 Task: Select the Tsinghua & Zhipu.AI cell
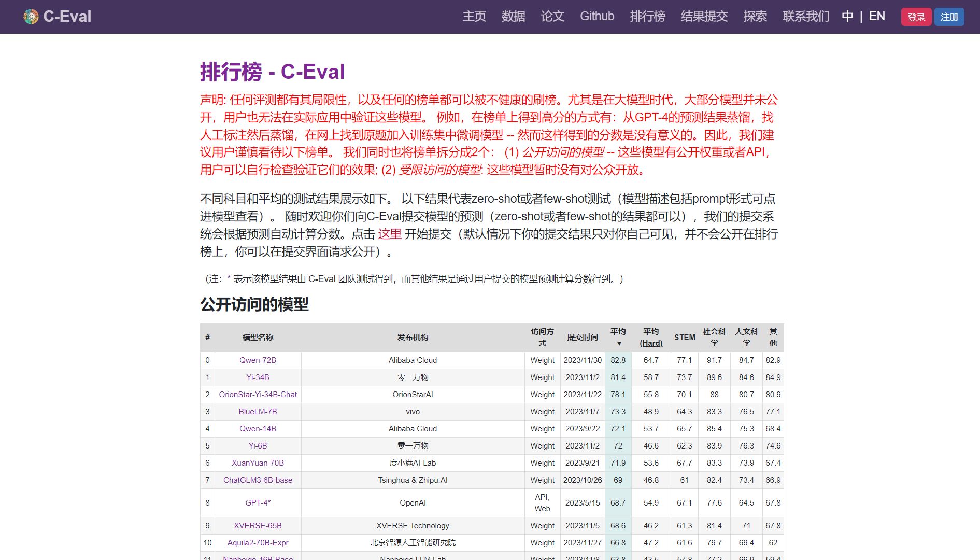(x=413, y=480)
